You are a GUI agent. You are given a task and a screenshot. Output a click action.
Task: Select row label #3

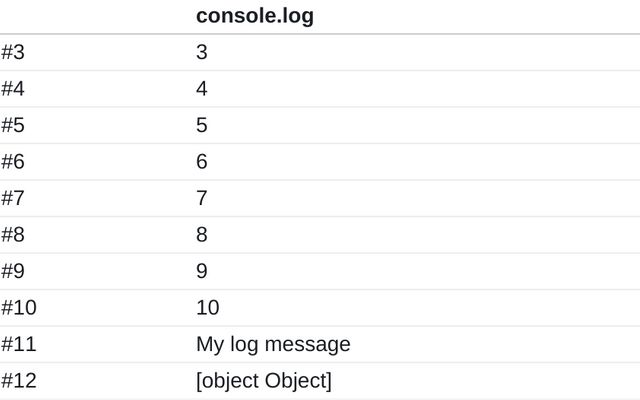(x=13, y=52)
